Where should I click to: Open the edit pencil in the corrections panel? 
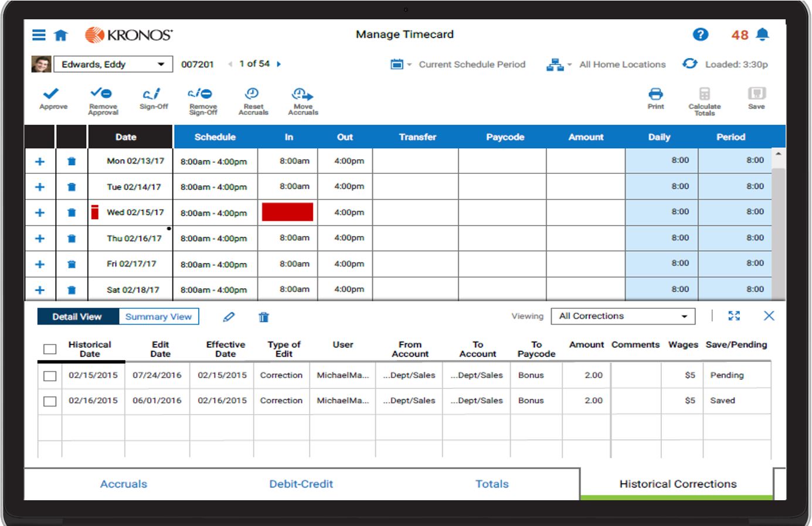click(228, 316)
